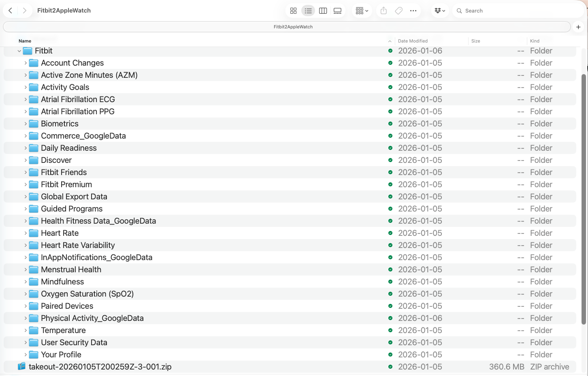
Task: Select the Guided Programs folder icon
Action: [x=34, y=209]
